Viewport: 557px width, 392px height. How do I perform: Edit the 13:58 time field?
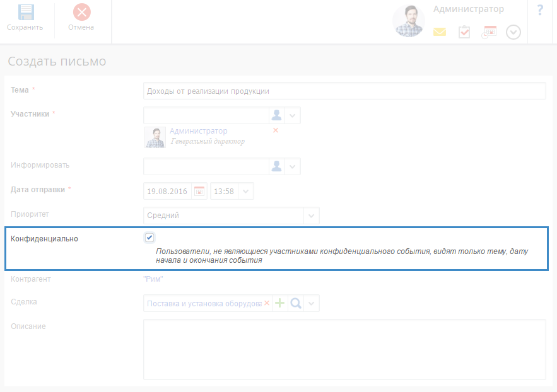[224, 191]
